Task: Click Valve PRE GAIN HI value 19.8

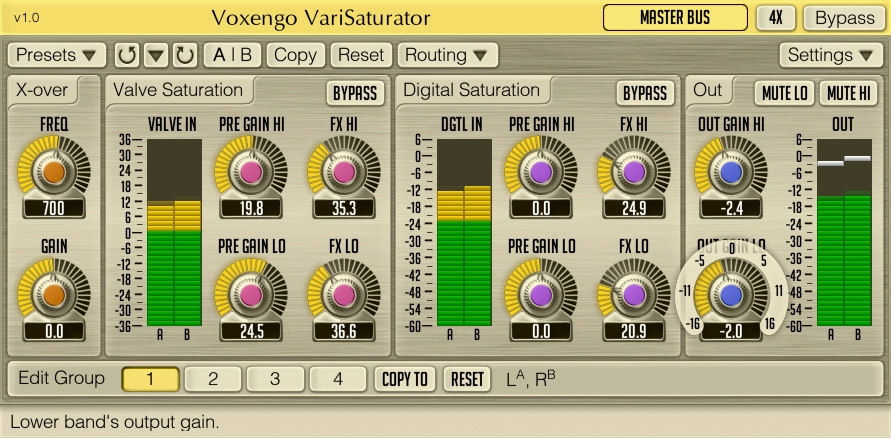Action: (x=251, y=208)
